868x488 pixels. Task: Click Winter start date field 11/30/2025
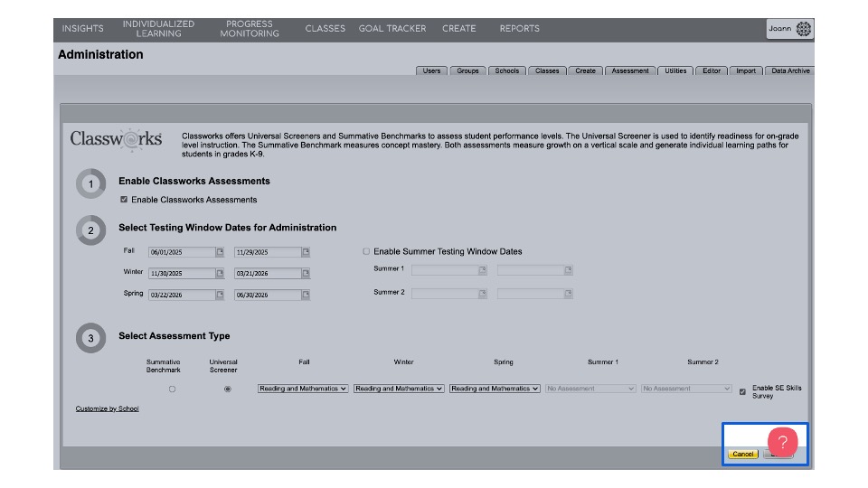point(182,273)
